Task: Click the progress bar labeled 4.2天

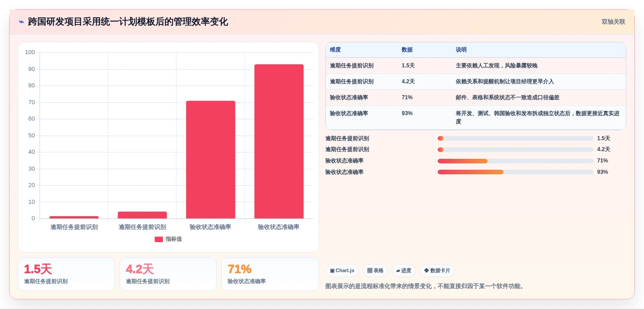Action: (x=515, y=150)
